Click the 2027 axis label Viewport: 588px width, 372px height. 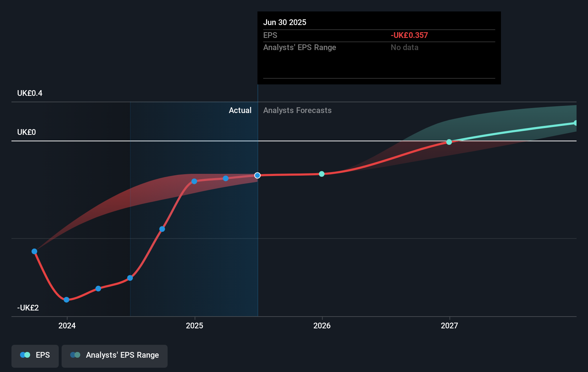tap(450, 325)
